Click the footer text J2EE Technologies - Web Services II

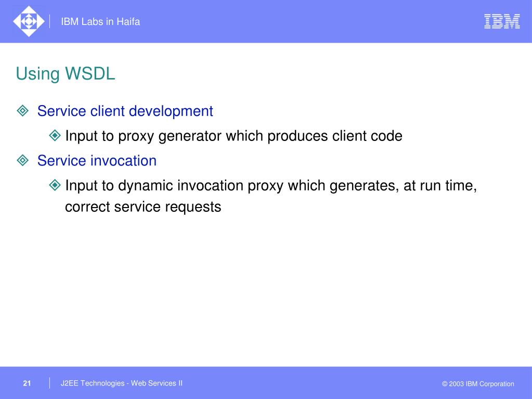tap(122, 383)
